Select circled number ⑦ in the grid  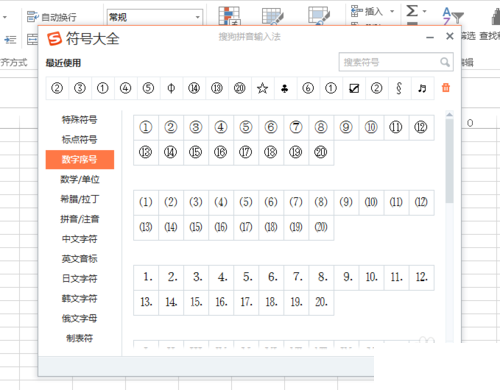click(296, 127)
